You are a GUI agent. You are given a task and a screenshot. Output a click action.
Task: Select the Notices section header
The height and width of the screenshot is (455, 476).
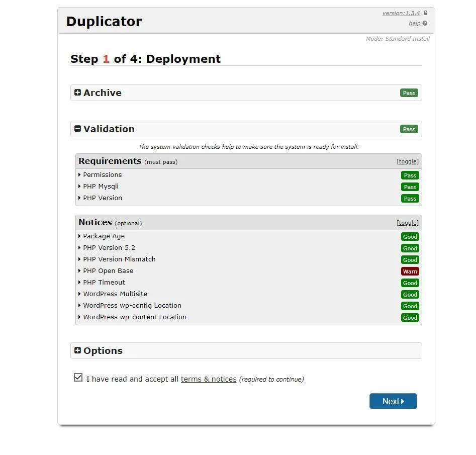95,222
